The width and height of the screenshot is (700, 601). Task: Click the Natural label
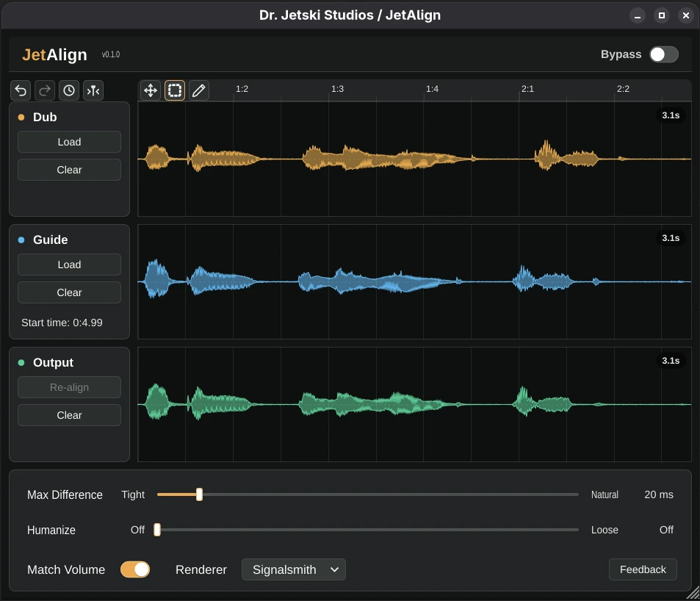point(605,494)
